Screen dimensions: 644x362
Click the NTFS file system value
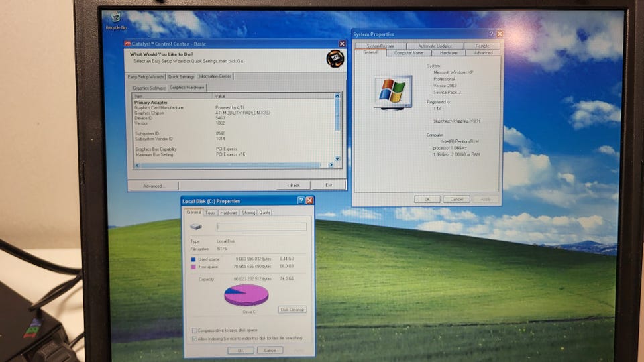tap(222, 249)
